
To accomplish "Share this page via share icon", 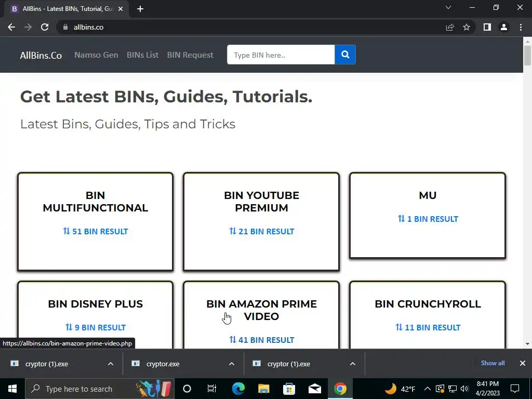I will (x=450, y=27).
